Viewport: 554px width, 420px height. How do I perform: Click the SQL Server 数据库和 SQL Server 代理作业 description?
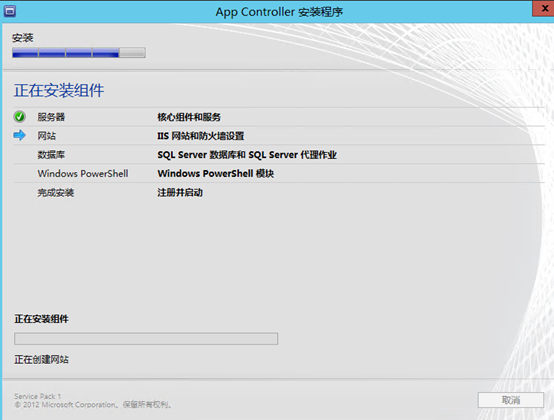[x=247, y=155]
